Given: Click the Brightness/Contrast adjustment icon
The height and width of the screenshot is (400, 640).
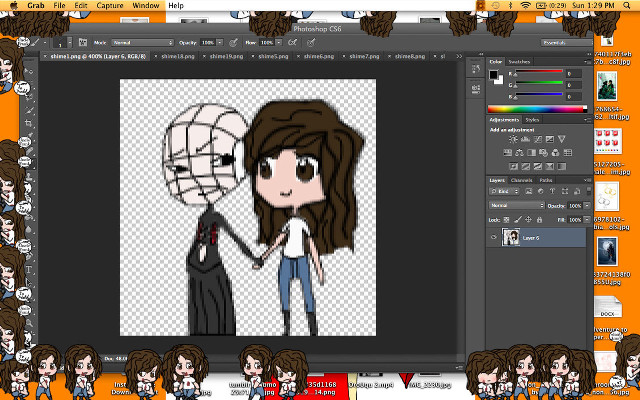Looking at the screenshot, I should [512, 140].
